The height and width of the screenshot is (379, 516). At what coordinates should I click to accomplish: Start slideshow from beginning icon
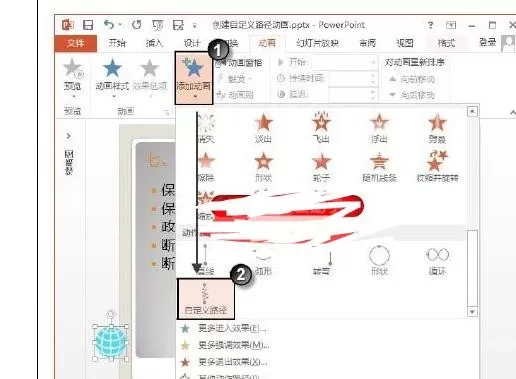pyautogui.click(x=158, y=25)
